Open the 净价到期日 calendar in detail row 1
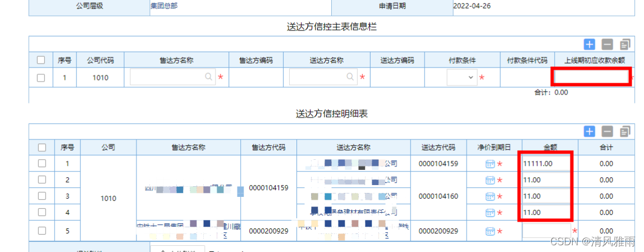This screenshot has width=644, height=252. point(490,164)
